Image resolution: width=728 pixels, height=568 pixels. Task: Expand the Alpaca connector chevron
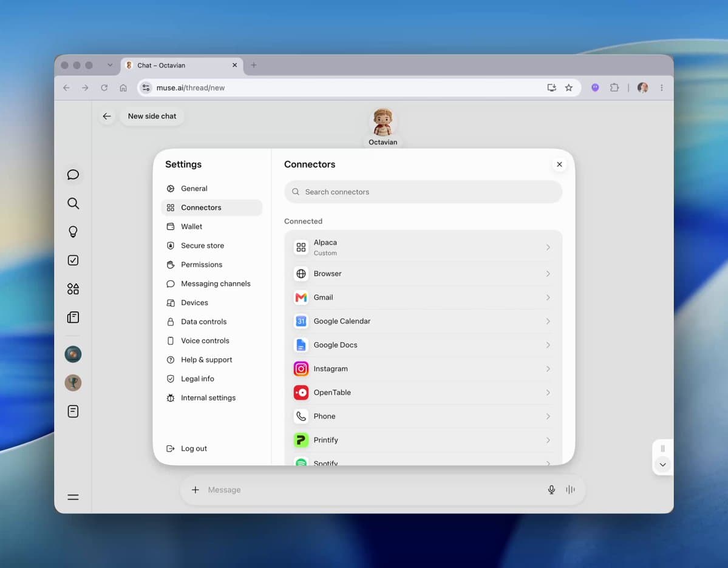click(x=548, y=248)
